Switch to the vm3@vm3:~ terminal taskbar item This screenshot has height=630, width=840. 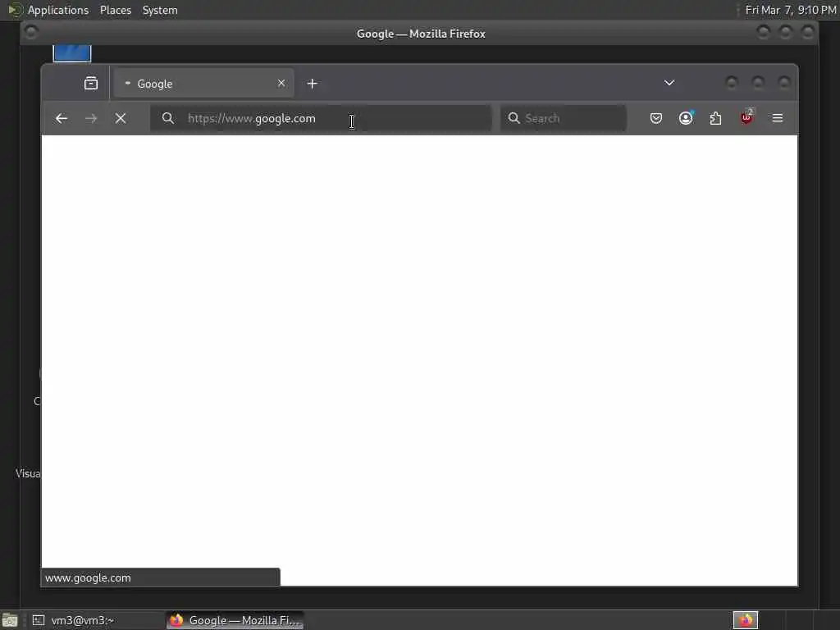(x=95, y=620)
